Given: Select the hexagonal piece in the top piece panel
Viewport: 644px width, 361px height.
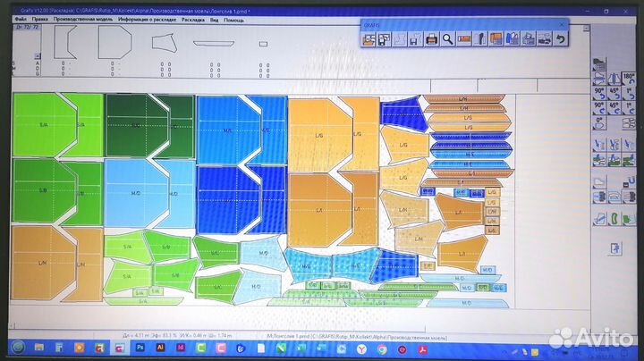Looking at the screenshot, I should 114,41.
